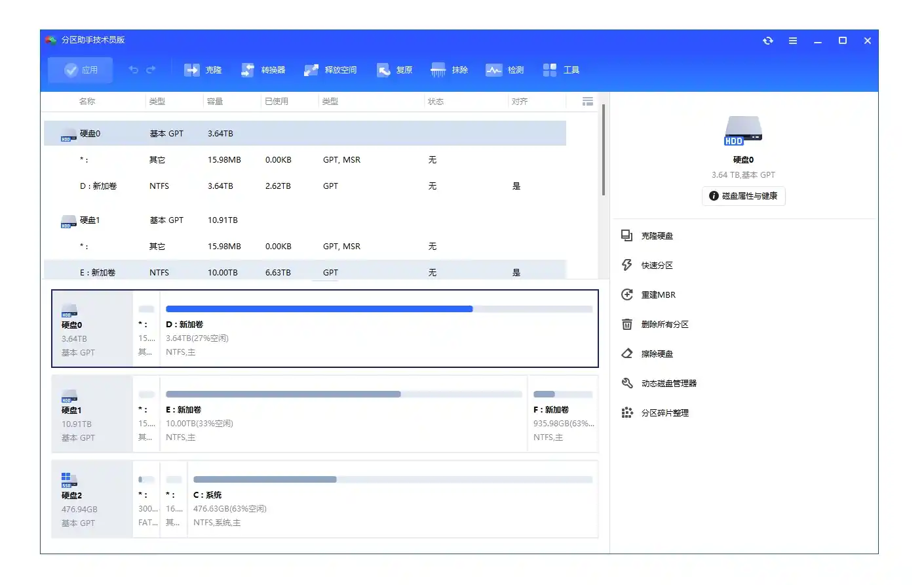This screenshot has height=585, width=924.
Task: Click the 应用 apply button
Action: pyautogui.click(x=80, y=70)
